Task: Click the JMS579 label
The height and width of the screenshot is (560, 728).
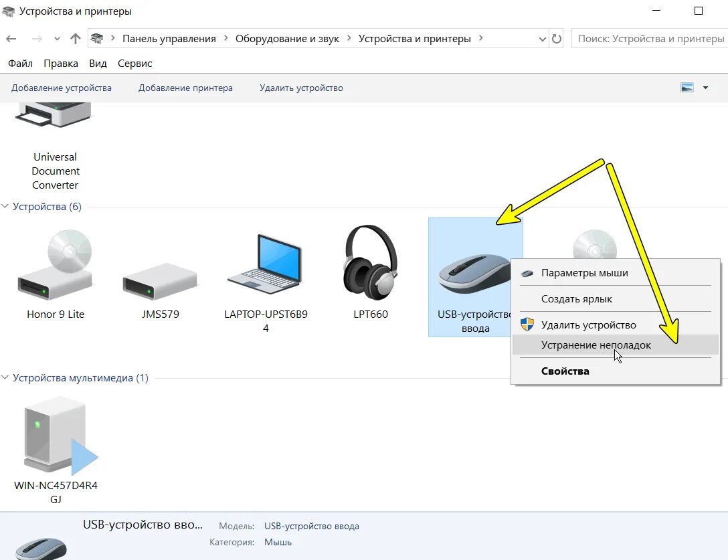Action: point(160,314)
